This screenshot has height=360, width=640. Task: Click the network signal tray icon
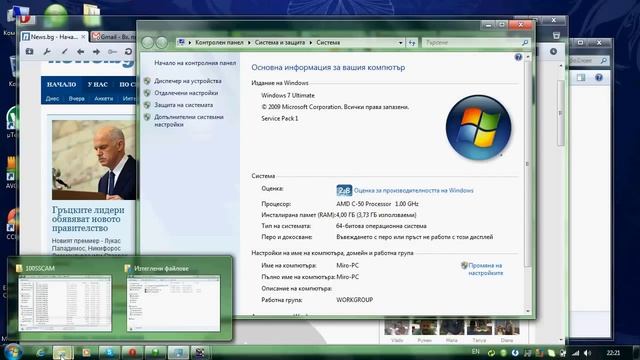pos(576,353)
